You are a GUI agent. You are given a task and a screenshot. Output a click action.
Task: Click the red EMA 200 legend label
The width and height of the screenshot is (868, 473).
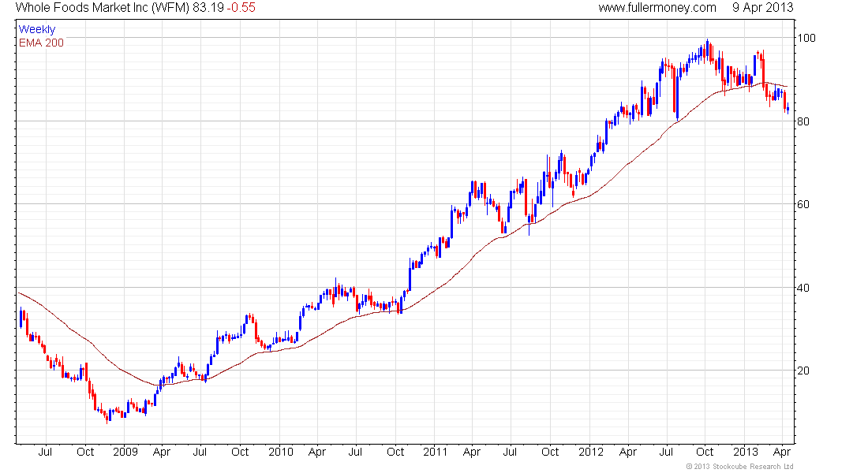41,43
